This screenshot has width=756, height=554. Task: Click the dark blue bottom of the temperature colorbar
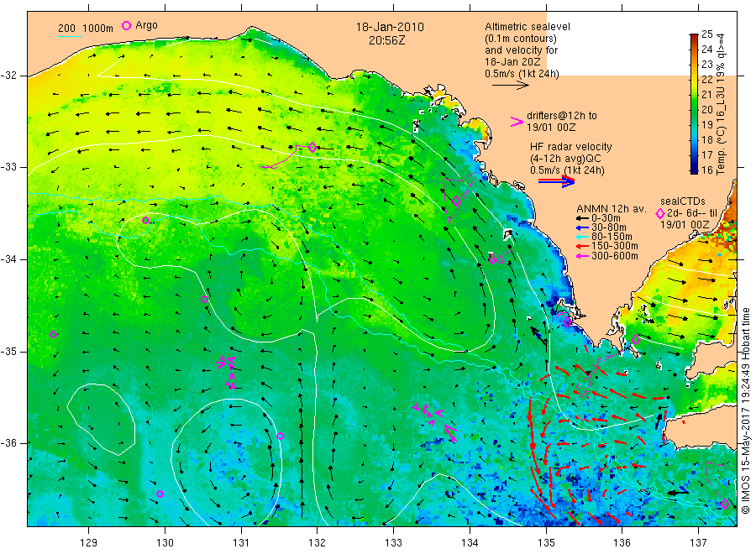point(694,170)
